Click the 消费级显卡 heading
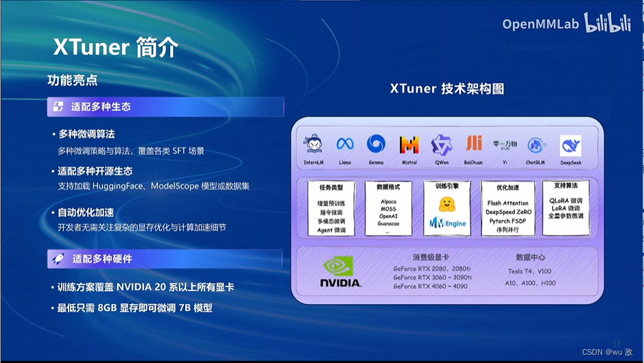 tap(431, 257)
